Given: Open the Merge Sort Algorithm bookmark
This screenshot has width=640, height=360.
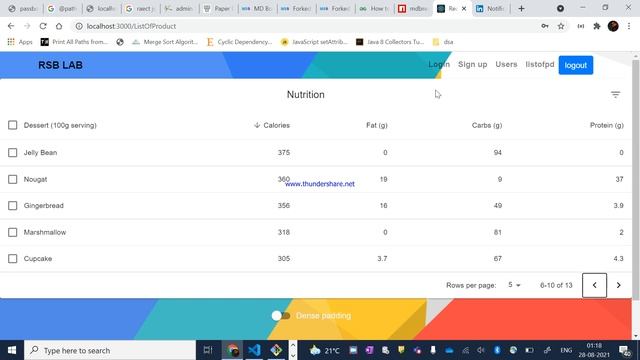Looking at the screenshot, I should coord(165,42).
